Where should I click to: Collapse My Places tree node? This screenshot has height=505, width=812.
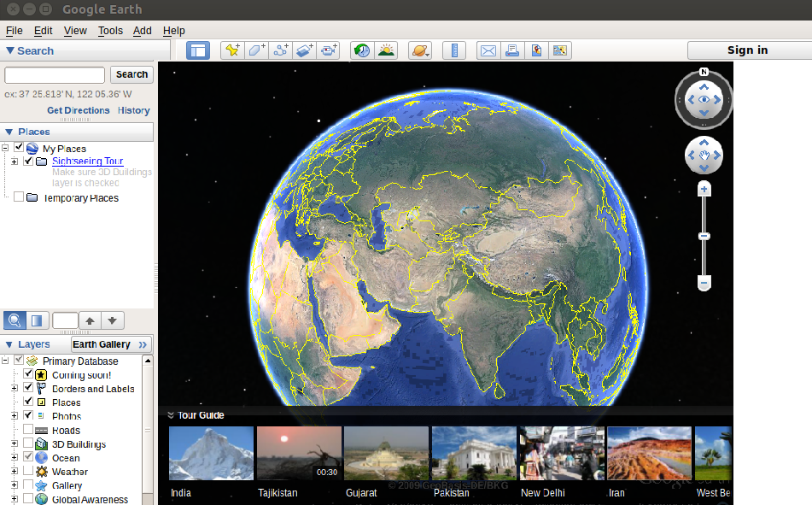click(5, 148)
